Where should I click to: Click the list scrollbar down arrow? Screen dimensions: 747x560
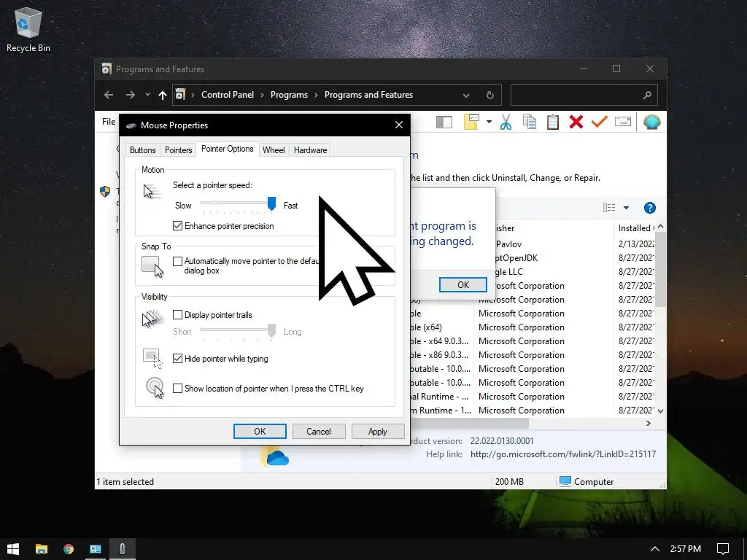pyautogui.click(x=660, y=411)
